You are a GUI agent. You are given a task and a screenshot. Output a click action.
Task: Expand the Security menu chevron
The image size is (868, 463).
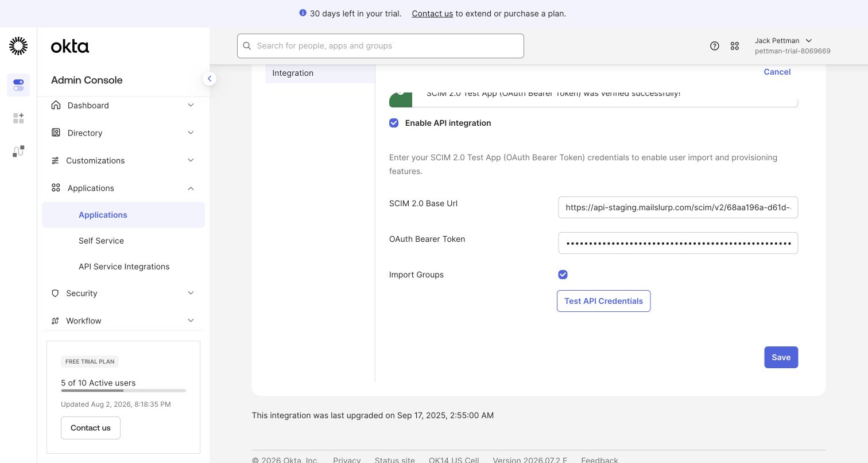191,293
